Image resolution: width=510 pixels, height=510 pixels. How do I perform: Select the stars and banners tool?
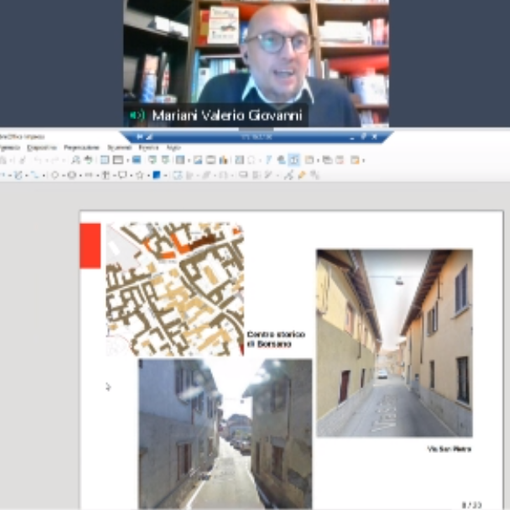(140, 175)
